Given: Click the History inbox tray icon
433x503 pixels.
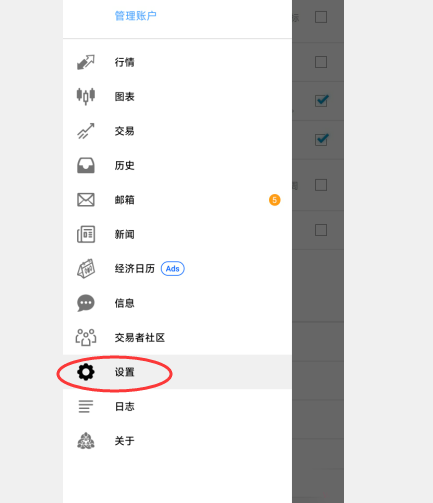Looking at the screenshot, I should click(x=86, y=165).
